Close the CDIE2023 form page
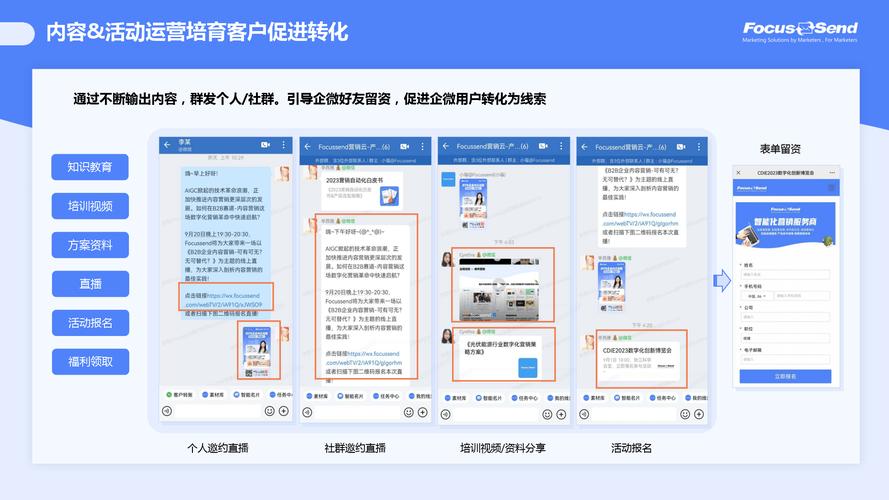Screen dimensions: 889x500 pyautogui.click(x=738, y=172)
